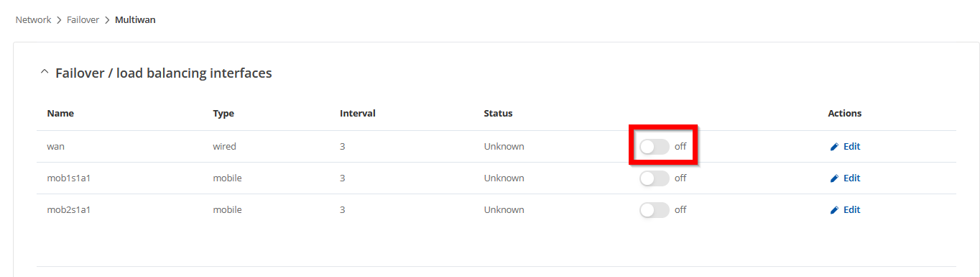980x277 pixels.
Task: Click the pencil icon for wan
Action: [834, 147]
